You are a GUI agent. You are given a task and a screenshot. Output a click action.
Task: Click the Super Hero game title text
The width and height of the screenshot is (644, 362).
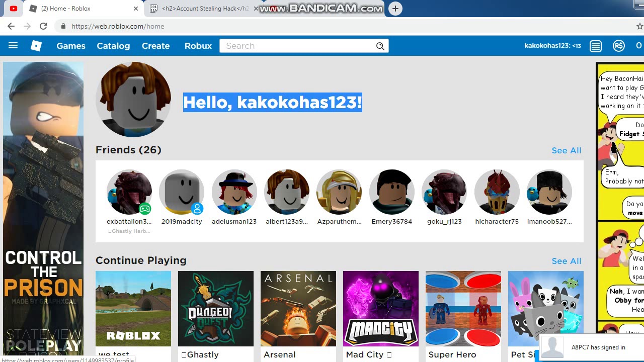click(452, 354)
